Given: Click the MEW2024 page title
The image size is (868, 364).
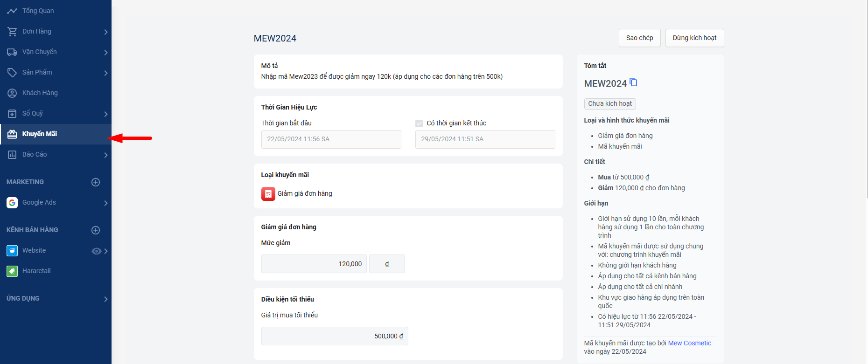Looking at the screenshot, I should [x=275, y=38].
